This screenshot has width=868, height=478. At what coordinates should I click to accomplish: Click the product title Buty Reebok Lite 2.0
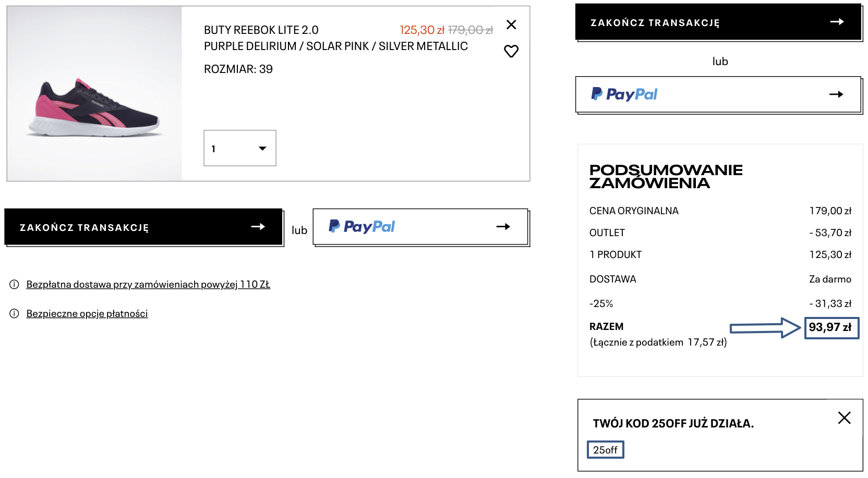pyautogui.click(x=261, y=30)
